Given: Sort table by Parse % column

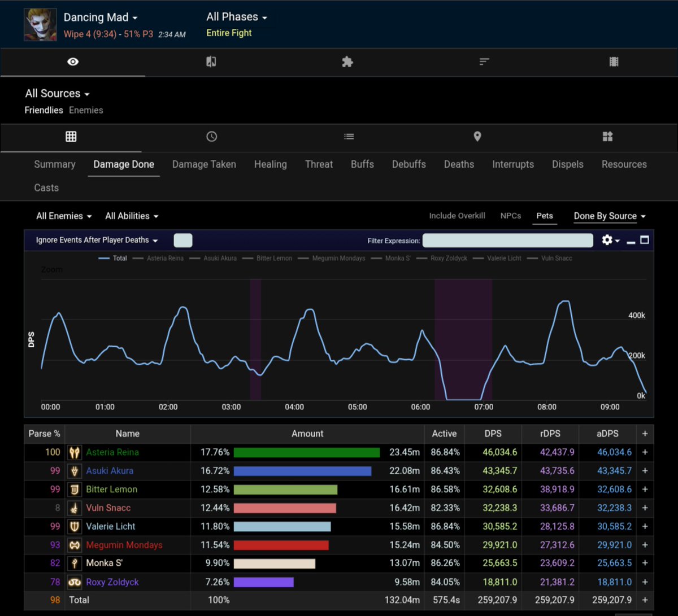Looking at the screenshot, I should pos(45,434).
